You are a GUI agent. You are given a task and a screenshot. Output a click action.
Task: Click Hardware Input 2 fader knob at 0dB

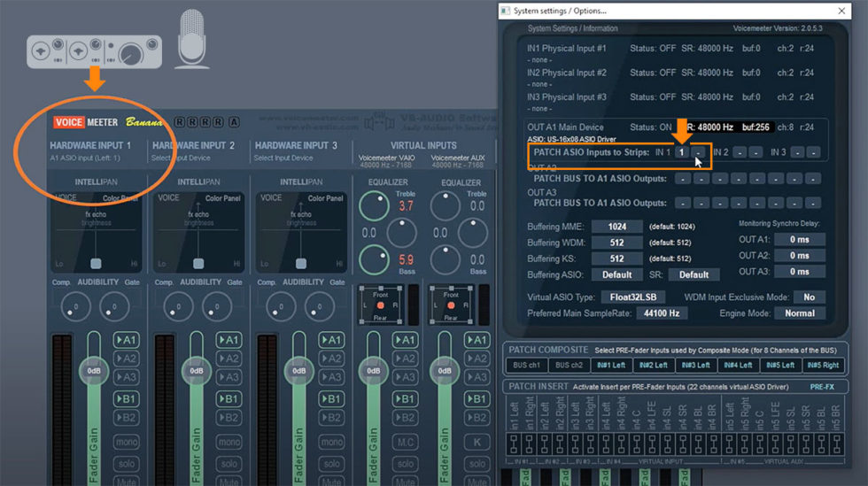[x=196, y=371]
